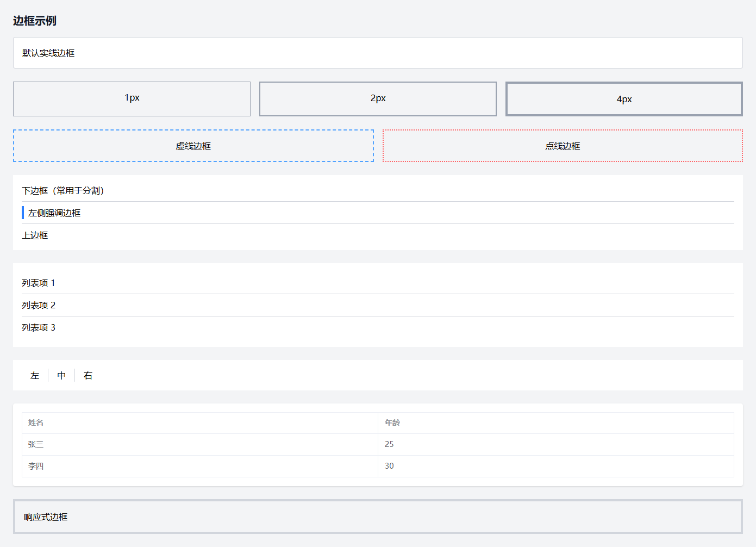The height and width of the screenshot is (547, 756).
Task: Click the 张三 table cell
Action: point(199,444)
